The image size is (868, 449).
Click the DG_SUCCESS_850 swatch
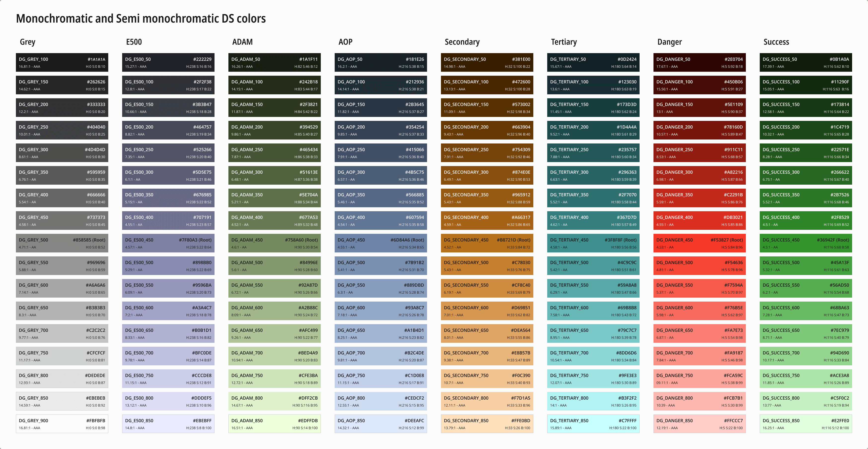806,424
